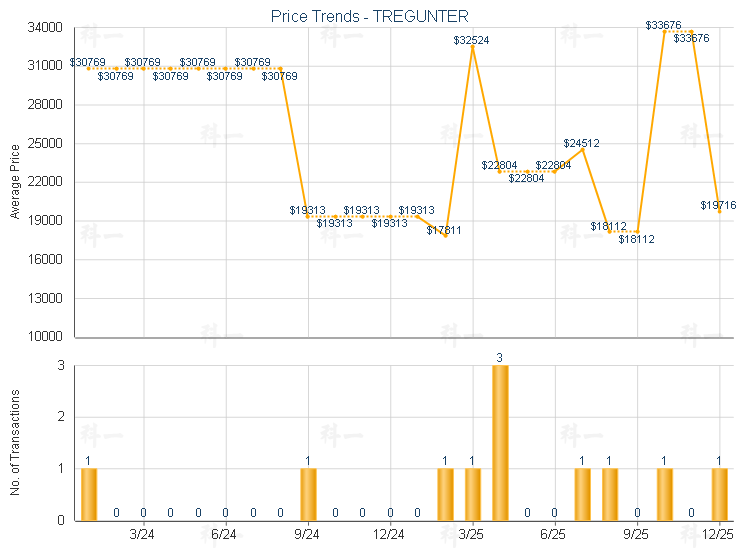Click the $24512 value label text
Viewport: 740px width, 550px height.
coord(581,143)
